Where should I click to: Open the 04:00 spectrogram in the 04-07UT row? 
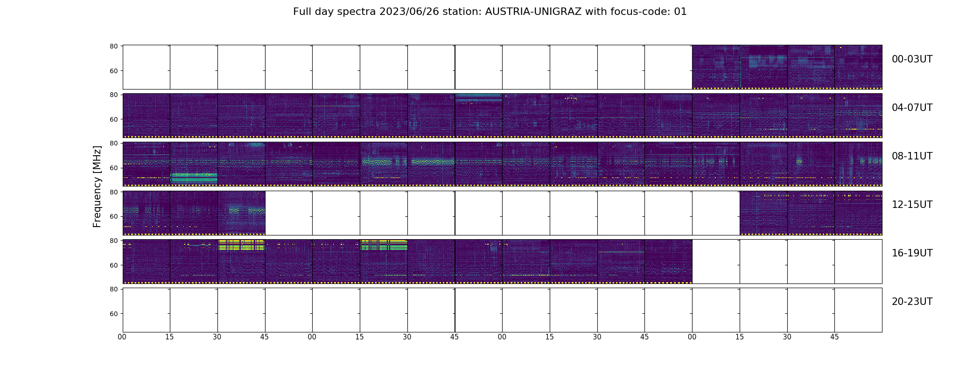pos(146,116)
